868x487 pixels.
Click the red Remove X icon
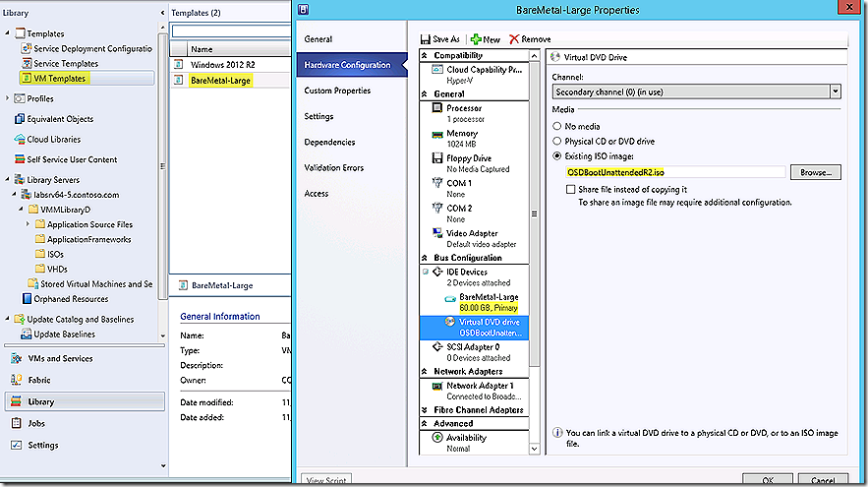tap(514, 39)
